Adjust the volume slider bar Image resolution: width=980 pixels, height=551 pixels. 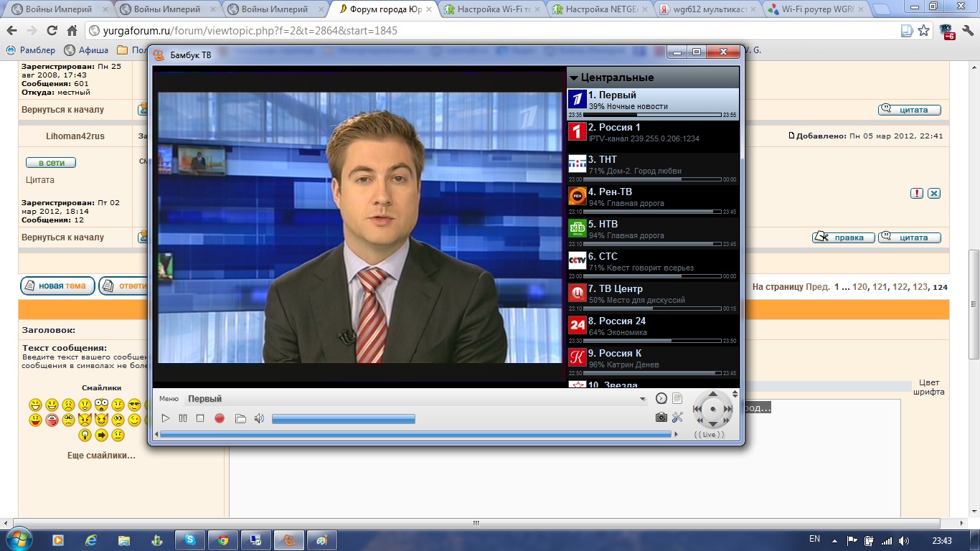pos(343,419)
